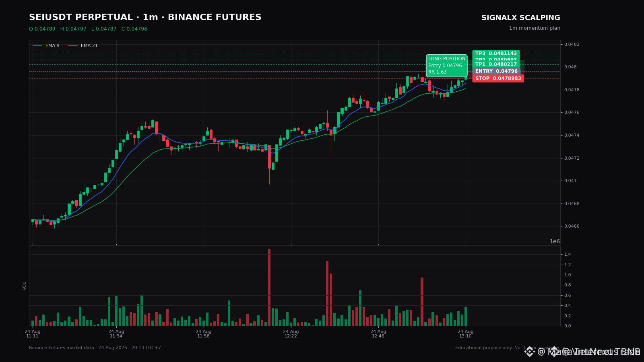Screen dimensions: 644x362
Task: Click the STOP 0.0478983 label
Action: (x=498, y=78)
